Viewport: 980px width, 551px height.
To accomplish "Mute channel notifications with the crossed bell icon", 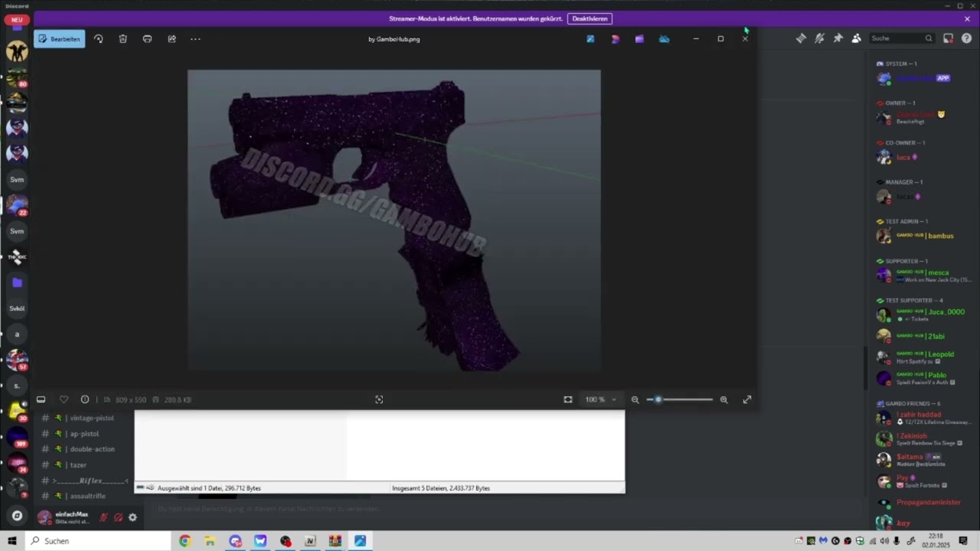I will tap(819, 38).
